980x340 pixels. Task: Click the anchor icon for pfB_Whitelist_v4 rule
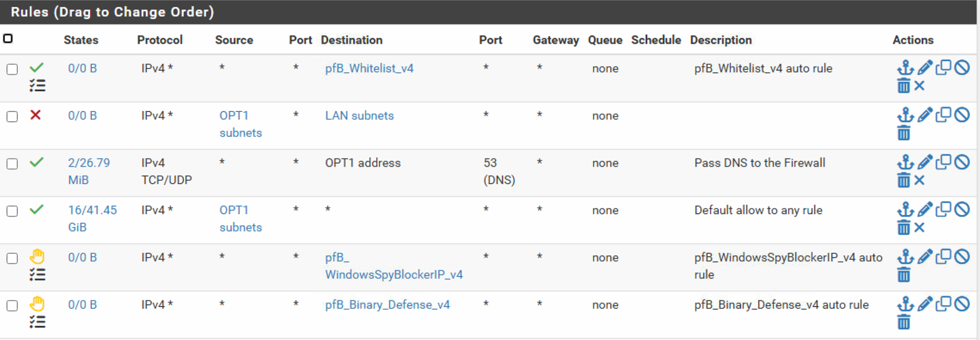click(905, 68)
